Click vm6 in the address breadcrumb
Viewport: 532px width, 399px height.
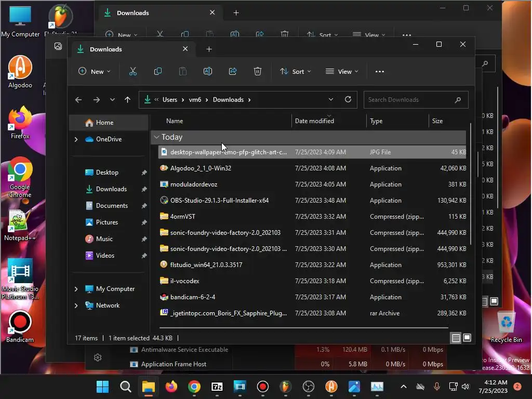pos(195,100)
